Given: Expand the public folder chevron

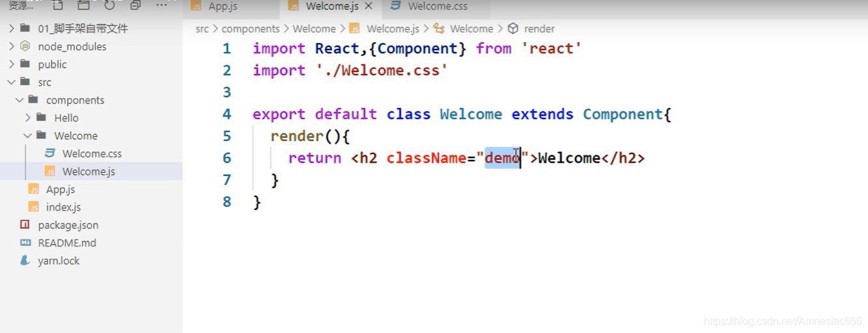Looking at the screenshot, I should pos(11,64).
